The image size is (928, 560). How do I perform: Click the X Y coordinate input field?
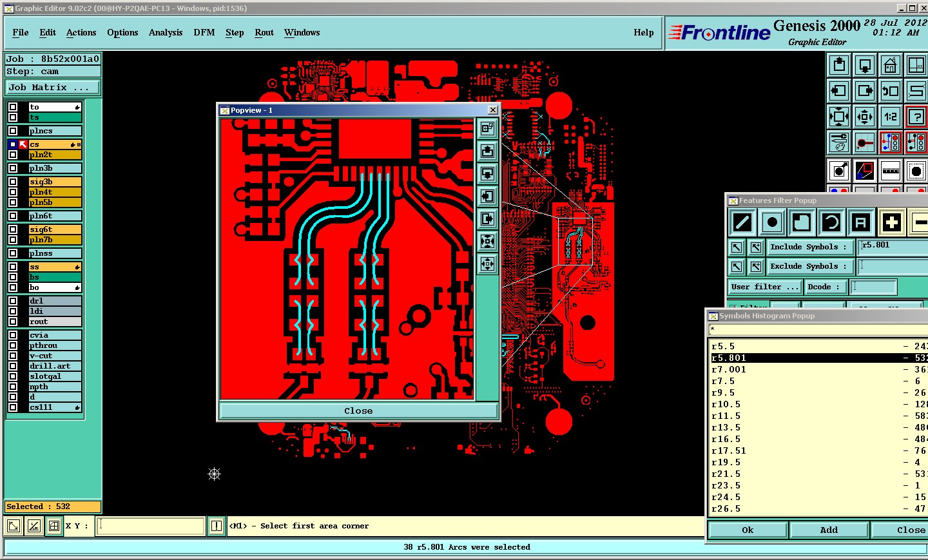point(151,526)
